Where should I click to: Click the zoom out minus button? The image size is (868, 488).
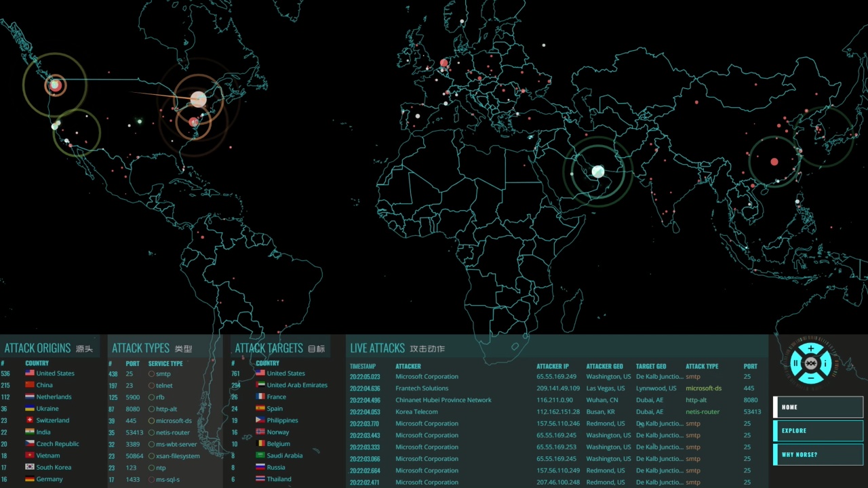[x=810, y=378]
